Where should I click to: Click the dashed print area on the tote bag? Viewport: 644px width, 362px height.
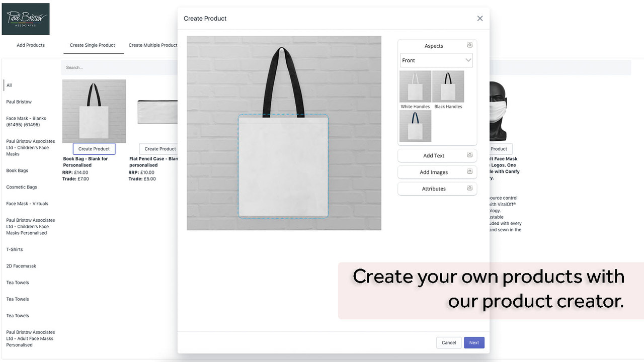283,166
